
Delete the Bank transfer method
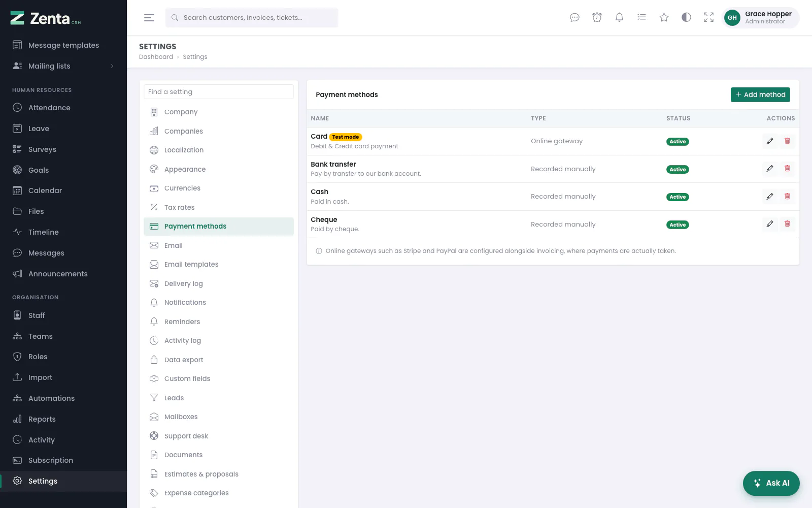point(787,169)
